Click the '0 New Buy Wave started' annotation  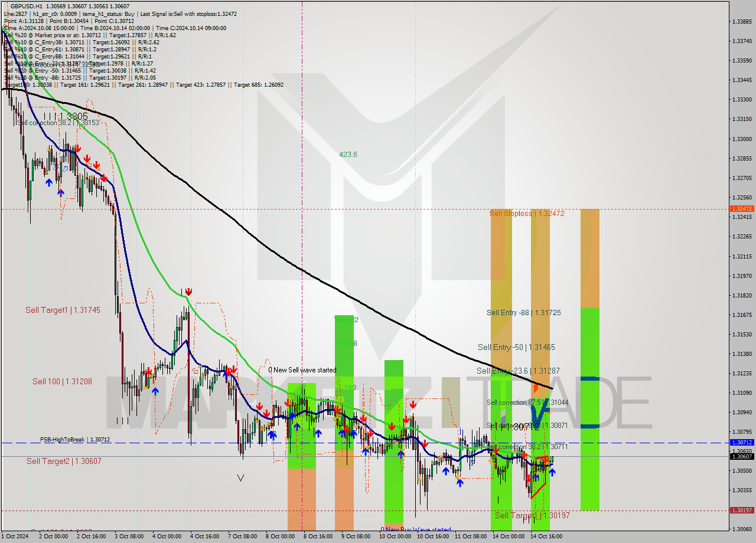pos(415,530)
